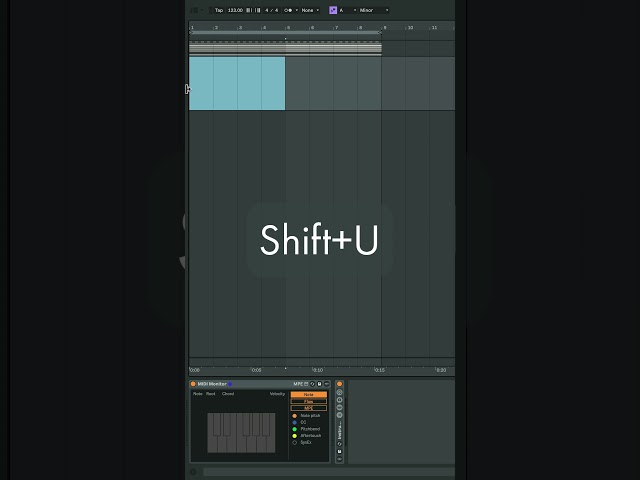Click the fourth round icon on collapsed instrument strip
The height and width of the screenshot is (480, 640).
click(339, 415)
